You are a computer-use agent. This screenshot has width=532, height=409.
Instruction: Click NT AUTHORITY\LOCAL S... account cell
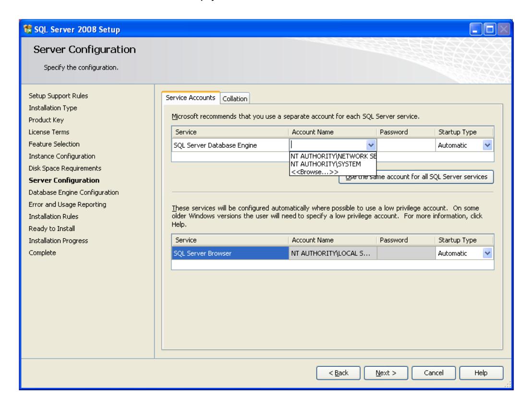point(332,253)
